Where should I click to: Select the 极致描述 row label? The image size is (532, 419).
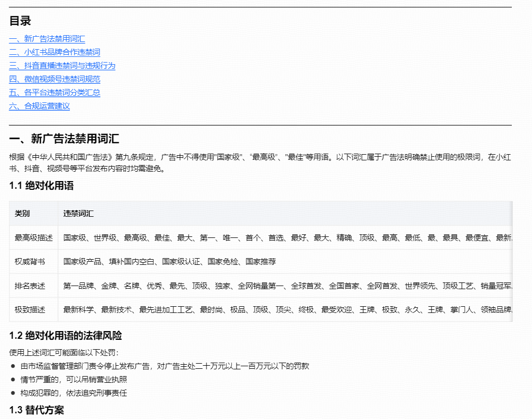[30, 309]
